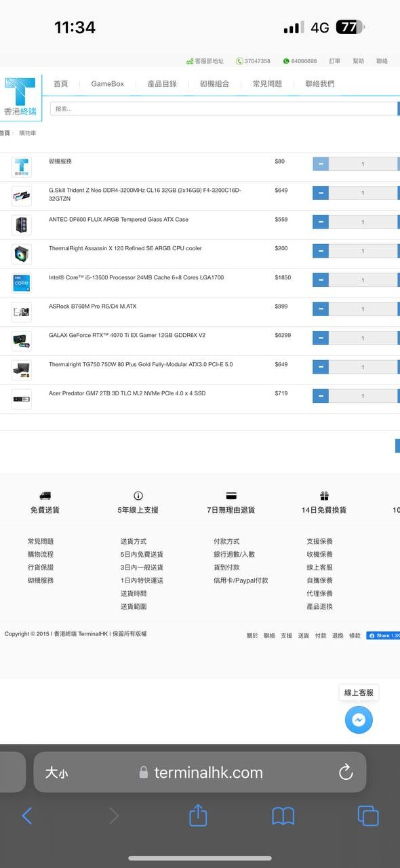
Task: Click the search input field
Action: [224, 108]
